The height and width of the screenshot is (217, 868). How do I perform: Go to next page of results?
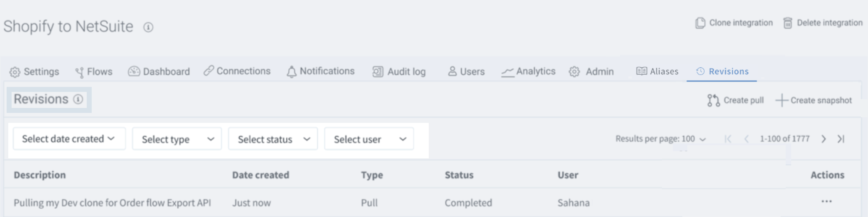tap(824, 139)
